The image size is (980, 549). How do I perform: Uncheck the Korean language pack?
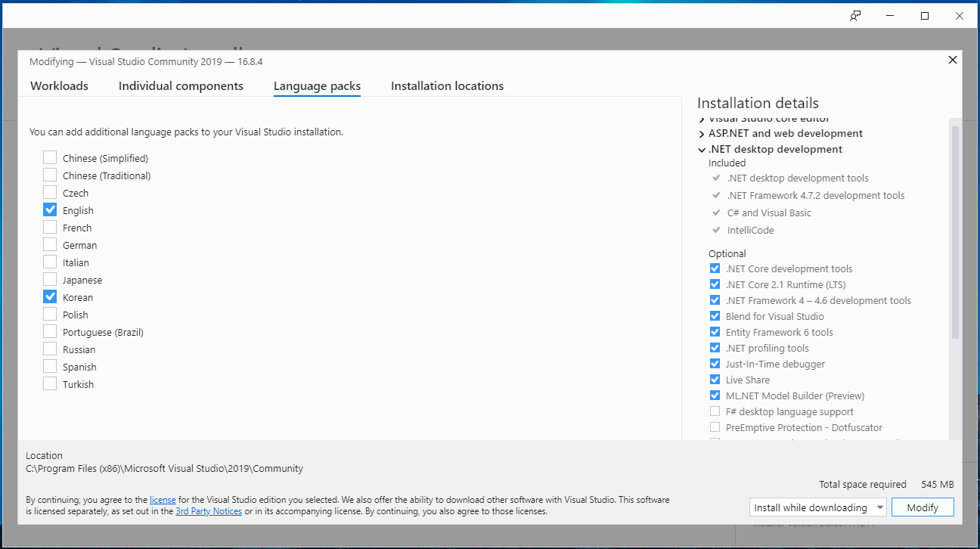tap(50, 297)
